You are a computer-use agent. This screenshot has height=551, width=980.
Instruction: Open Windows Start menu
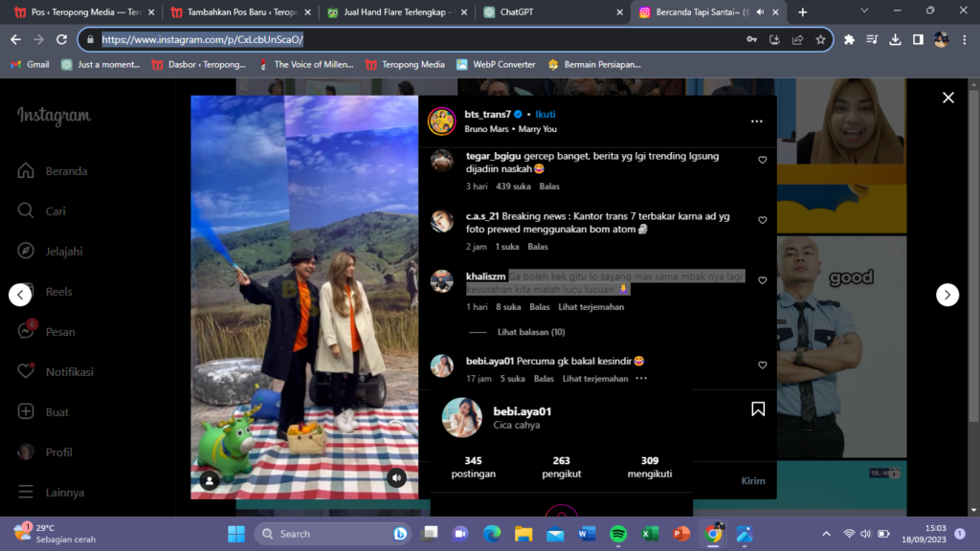click(x=236, y=534)
